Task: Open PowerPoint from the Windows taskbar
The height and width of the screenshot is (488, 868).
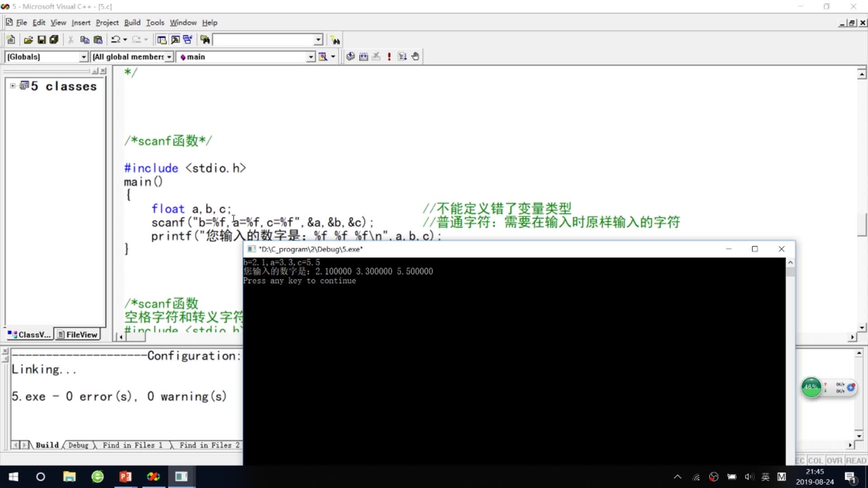Action: click(x=125, y=477)
